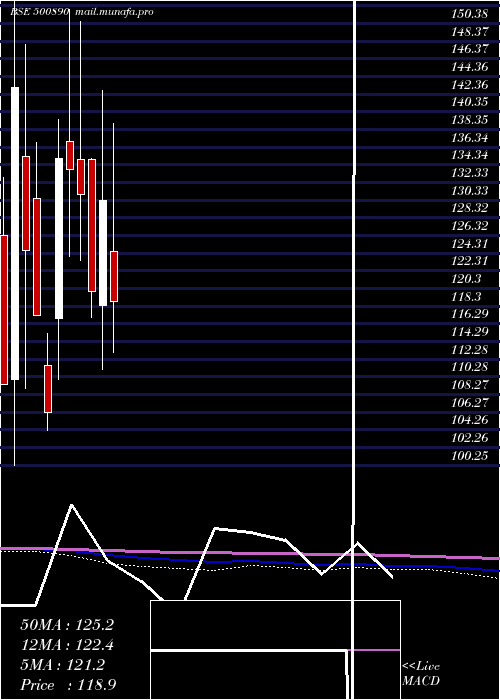Select the 108.27 price level label

pos(470,385)
